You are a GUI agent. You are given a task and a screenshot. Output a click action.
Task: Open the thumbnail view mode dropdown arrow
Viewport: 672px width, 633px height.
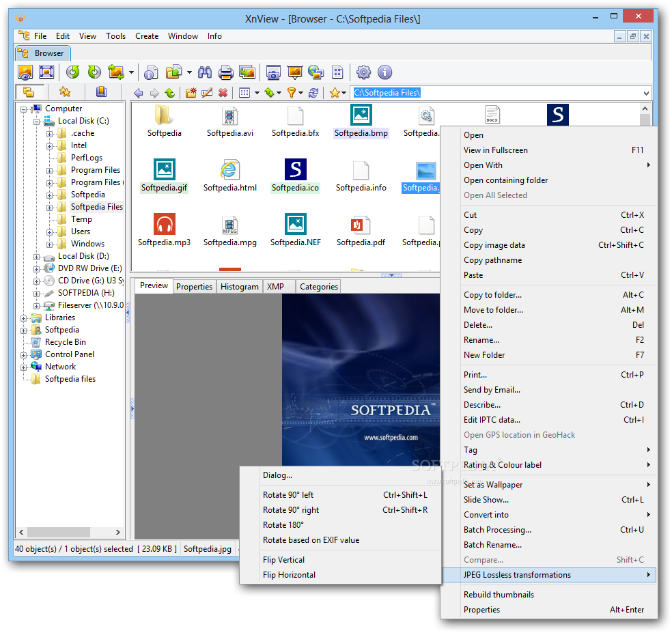pyautogui.click(x=257, y=93)
